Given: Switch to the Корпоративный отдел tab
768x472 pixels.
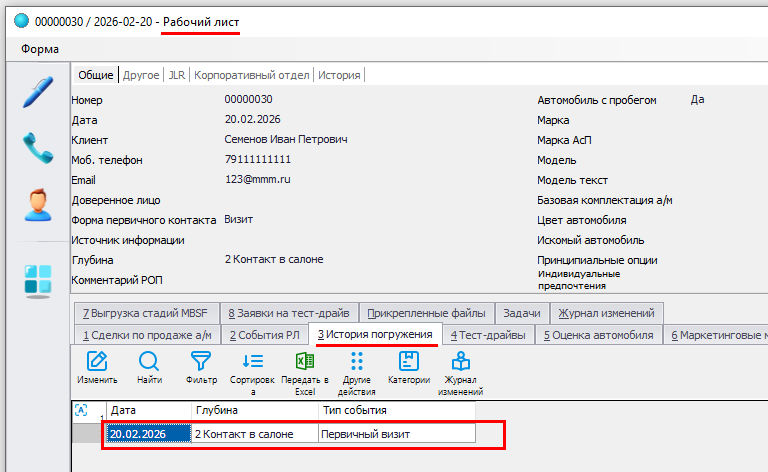Looking at the screenshot, I should click(252, 75).
